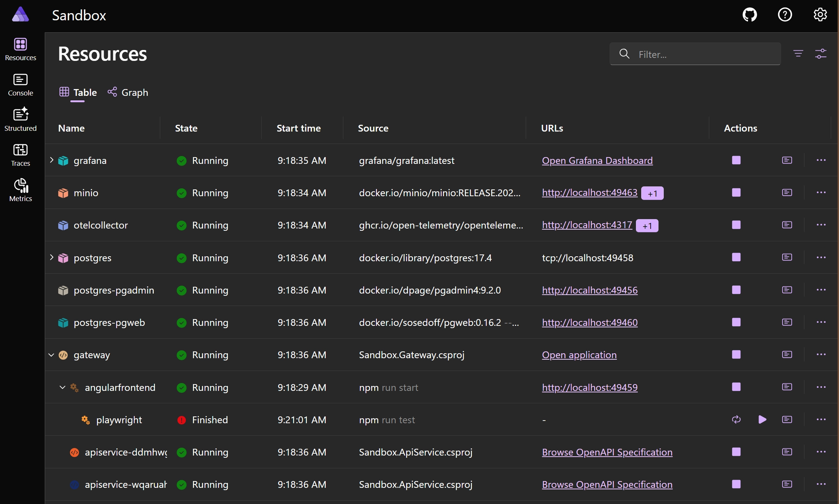
Task: Open the pgweb http://localhost:49460 link
Action: tap(590, 322)
